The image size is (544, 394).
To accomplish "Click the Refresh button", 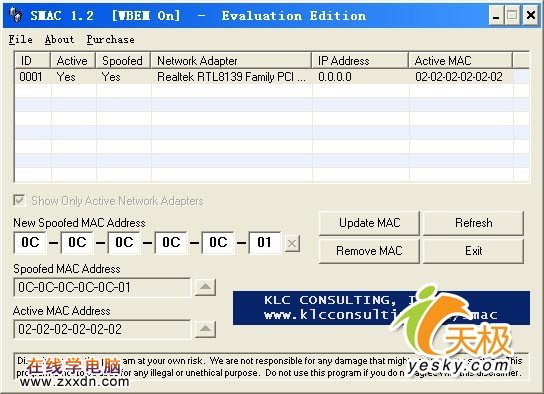I will pyautogui.click(x=473, y=223).
